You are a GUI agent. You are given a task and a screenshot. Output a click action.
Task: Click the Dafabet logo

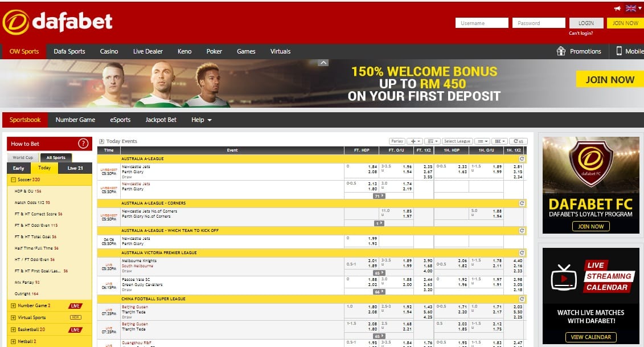(x=58, y=22)
